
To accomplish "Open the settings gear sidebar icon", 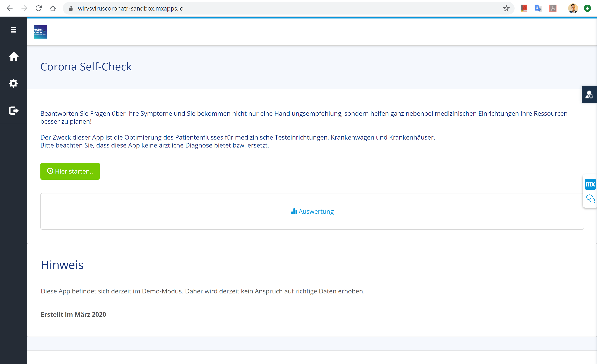I will tap(14, 83).
